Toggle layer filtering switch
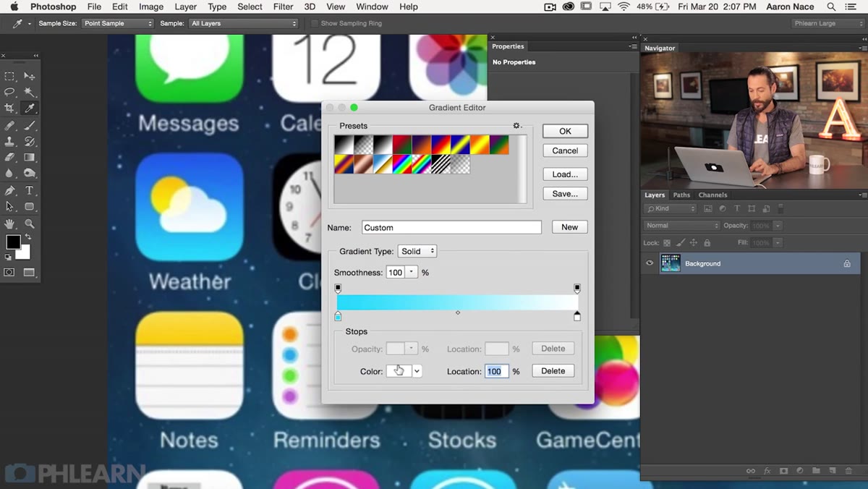This screenshot has height=489, width=868. tap(781, 208)
